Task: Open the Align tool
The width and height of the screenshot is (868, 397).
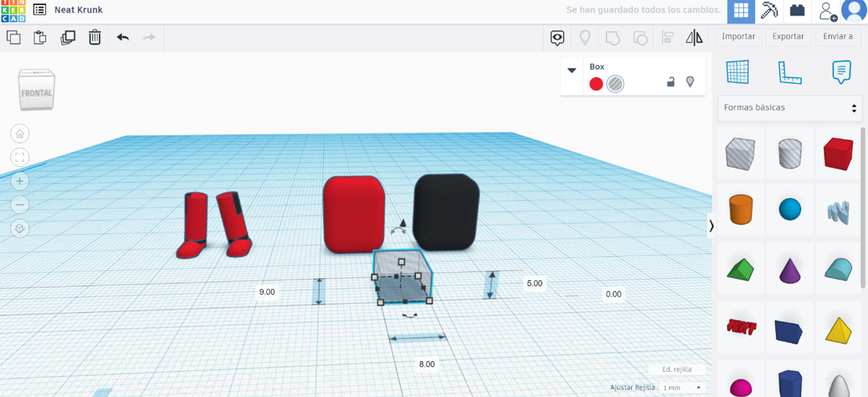Action: click(x=667, y=37)
